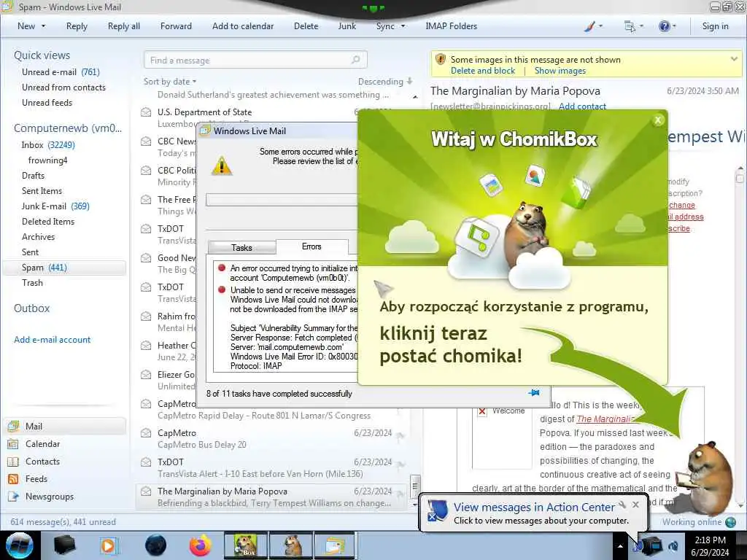The width and height of the screenshot is (747, 560).
Task: Mark message as Junk
Action: point(347,26)
